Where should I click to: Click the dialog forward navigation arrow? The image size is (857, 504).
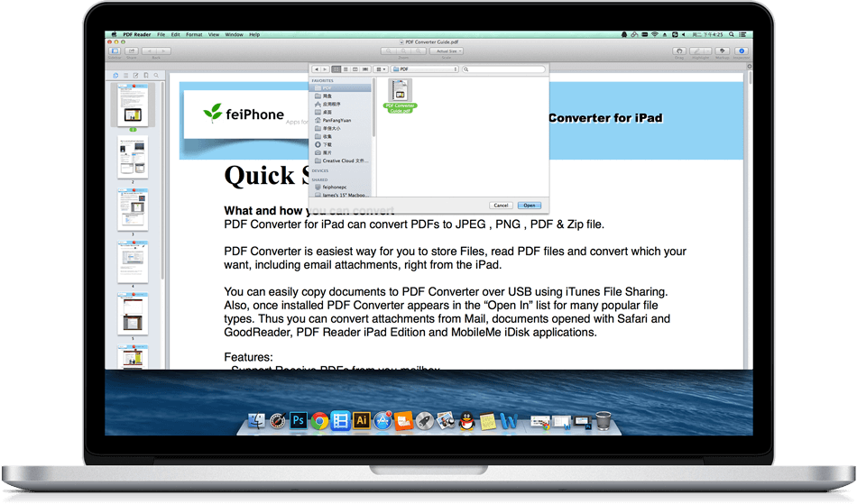(x=325, y=69)
